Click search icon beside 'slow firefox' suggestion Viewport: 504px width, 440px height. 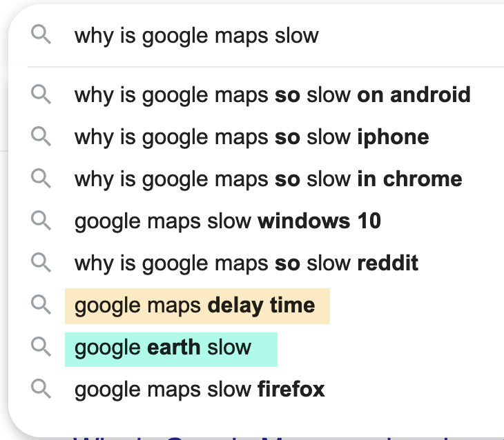41,389
